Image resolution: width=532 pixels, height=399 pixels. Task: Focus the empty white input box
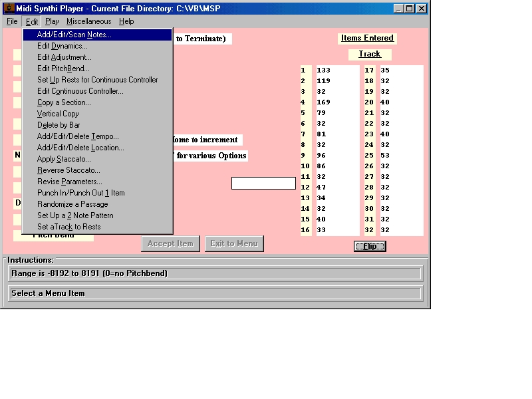pos(263,184)
